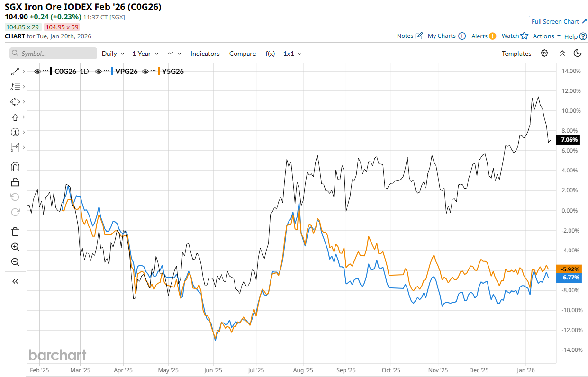Click the Symbol search input field
588x377 pixels.
coord(53,54)
